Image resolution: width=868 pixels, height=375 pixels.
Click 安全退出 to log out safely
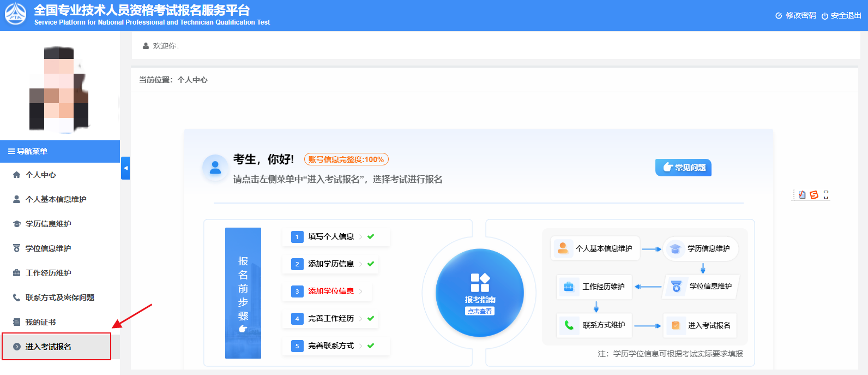coord(841,16)
